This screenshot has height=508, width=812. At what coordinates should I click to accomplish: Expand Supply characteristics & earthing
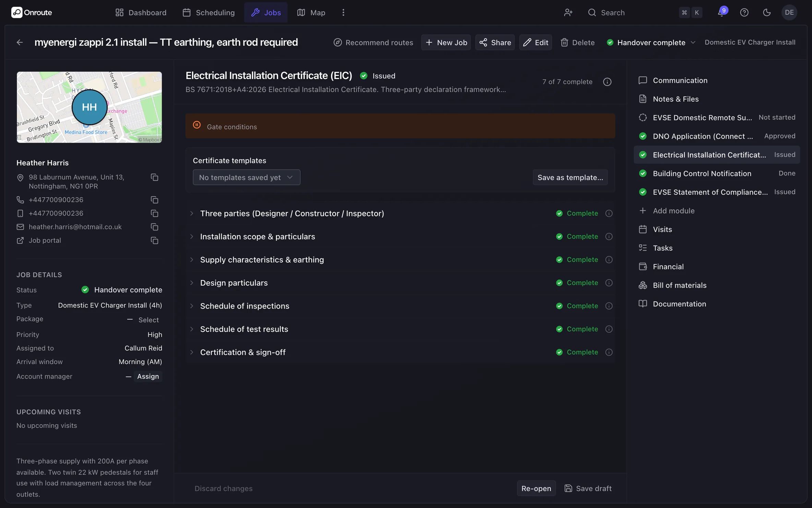[x=192, y=260]
